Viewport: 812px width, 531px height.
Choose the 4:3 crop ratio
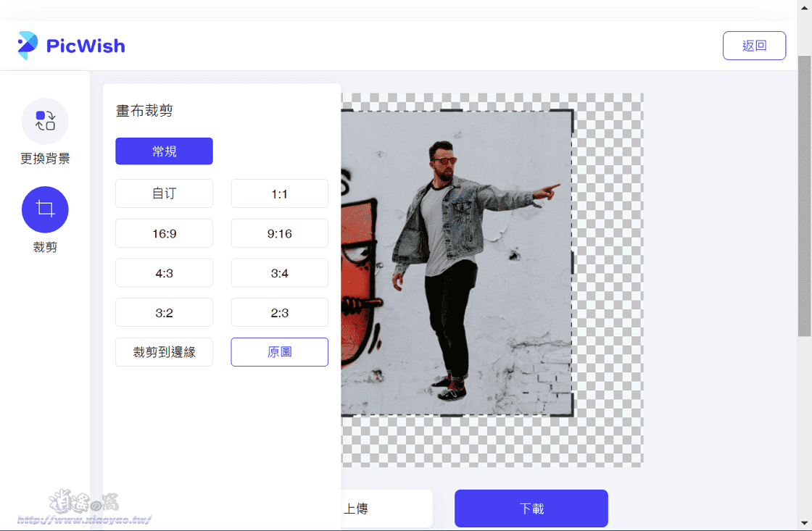tap(164, 273)
